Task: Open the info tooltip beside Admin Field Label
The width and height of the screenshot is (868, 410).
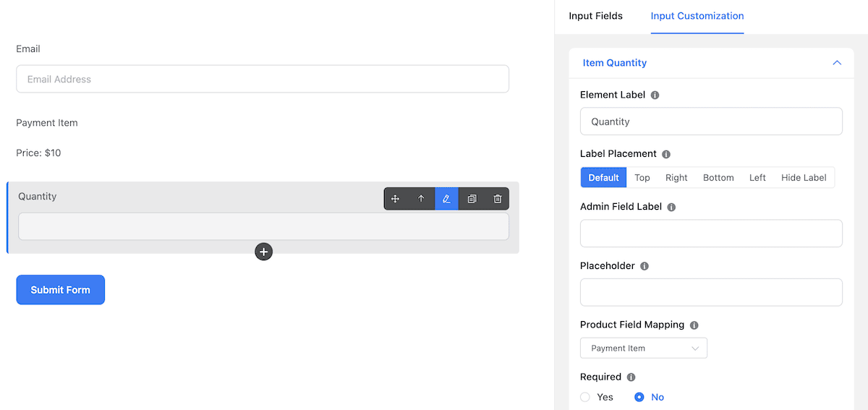Action: click(x=671, y=207)
